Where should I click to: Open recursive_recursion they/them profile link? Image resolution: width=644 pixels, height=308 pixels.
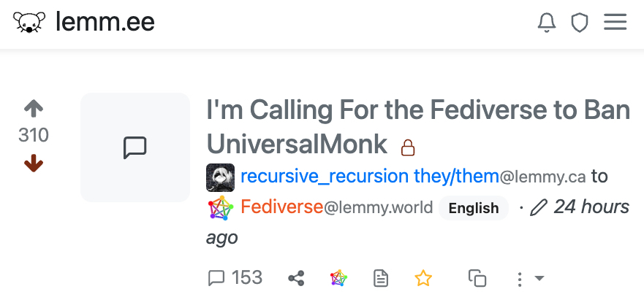pyautogui.click(x=370, y=177)
